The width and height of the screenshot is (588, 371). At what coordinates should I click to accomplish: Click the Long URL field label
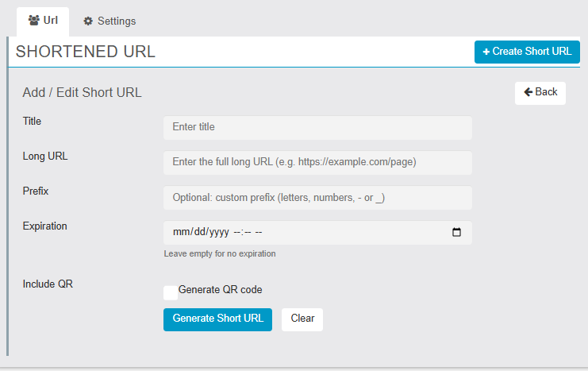(x=45, y=157)
